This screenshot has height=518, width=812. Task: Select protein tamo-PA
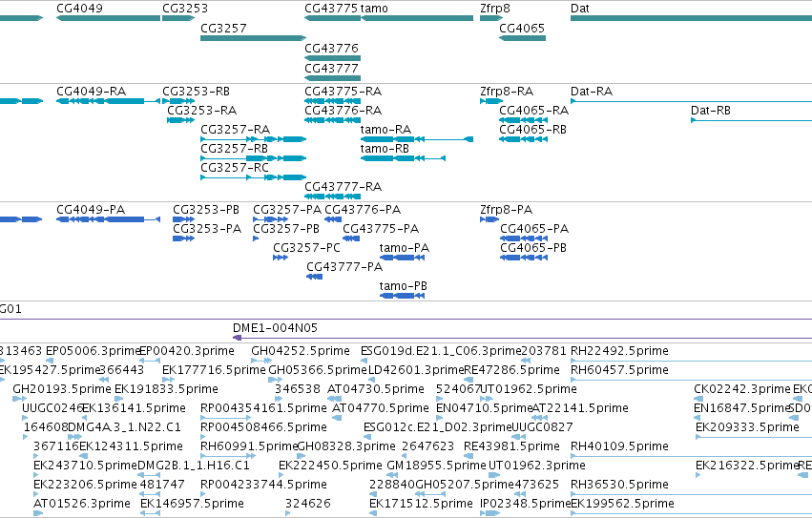[x=402, y=258]
